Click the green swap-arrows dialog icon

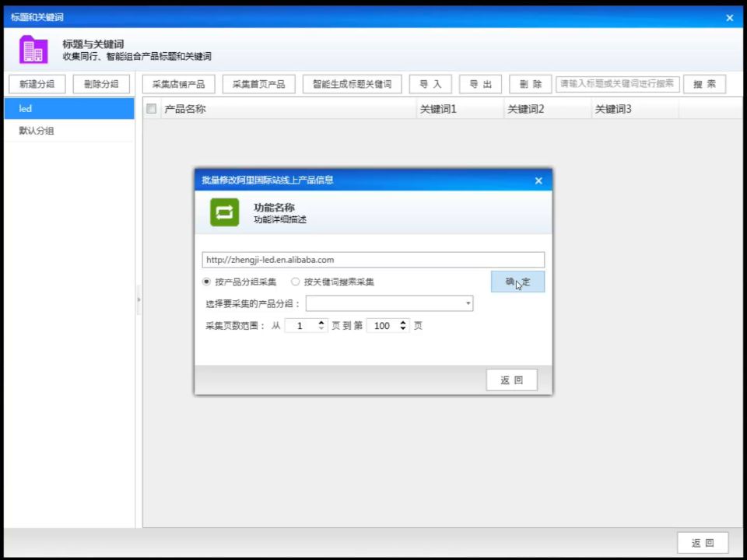[x=225, y=212]
